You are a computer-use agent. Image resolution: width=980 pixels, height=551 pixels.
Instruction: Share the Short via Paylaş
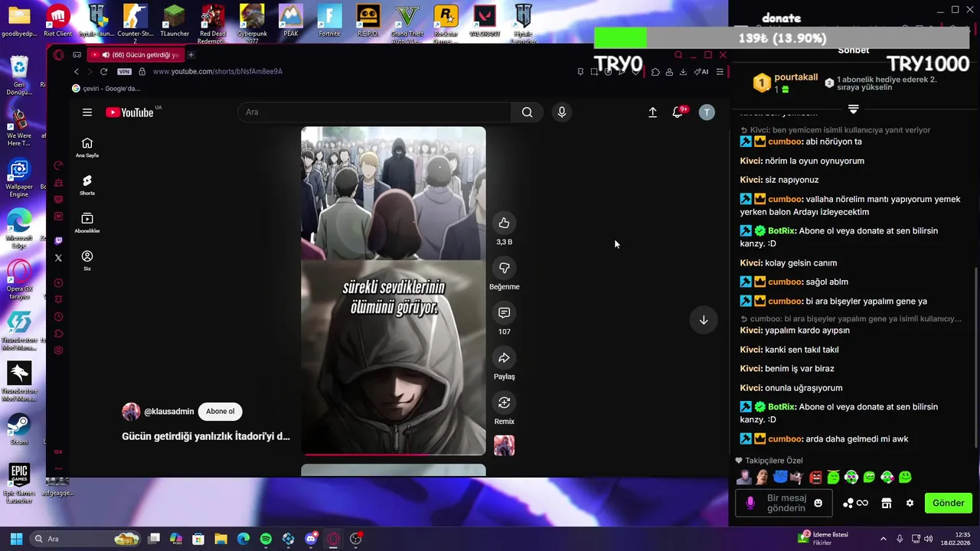[x=504, y=358]
